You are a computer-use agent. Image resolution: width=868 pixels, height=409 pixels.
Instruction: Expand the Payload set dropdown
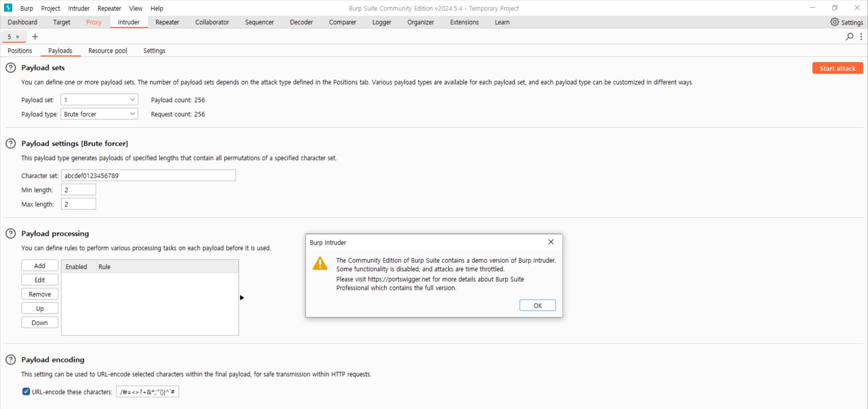(x=99, y=100)
